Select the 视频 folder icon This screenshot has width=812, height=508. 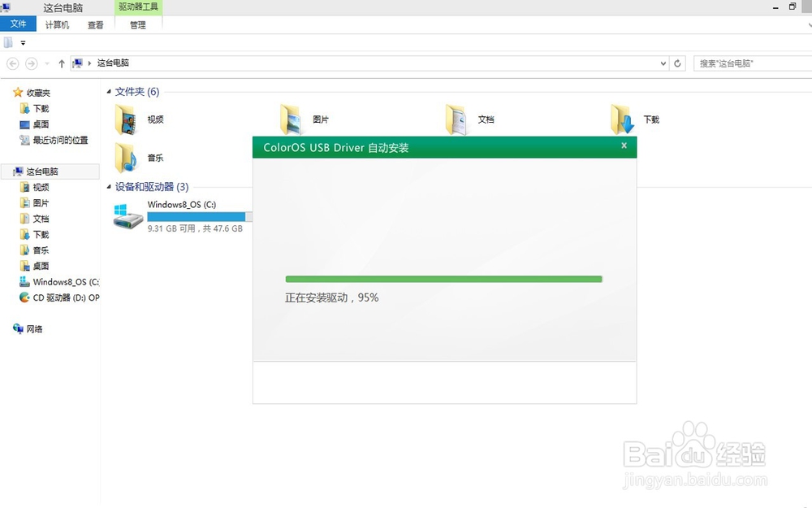(x=126, y=119)
